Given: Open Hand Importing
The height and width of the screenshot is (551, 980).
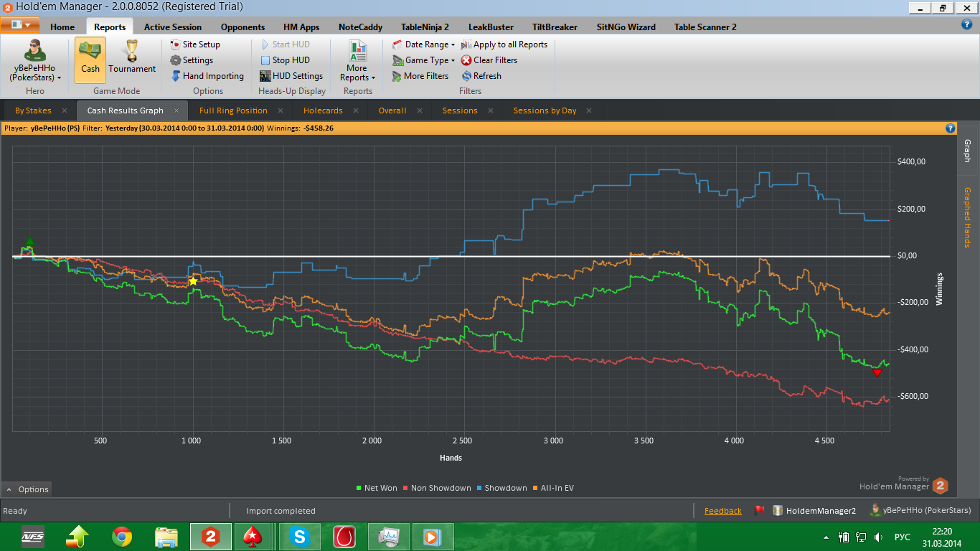Looking at the screenshot, I should click(207, 76).
